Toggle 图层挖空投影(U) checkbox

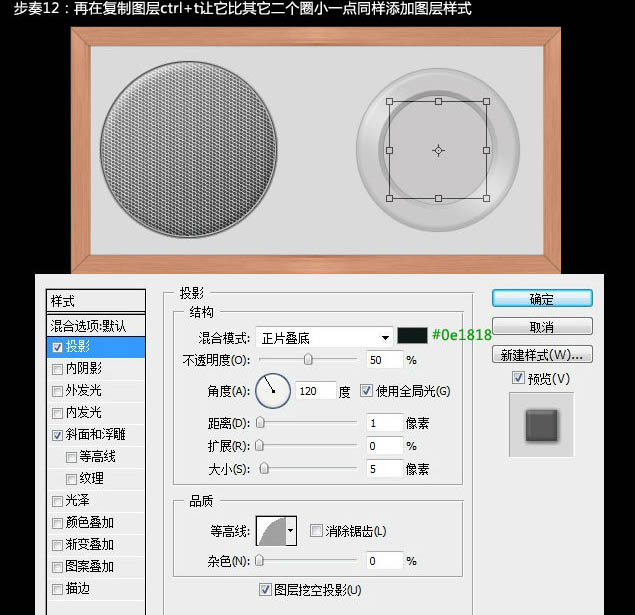coord(265,589)
